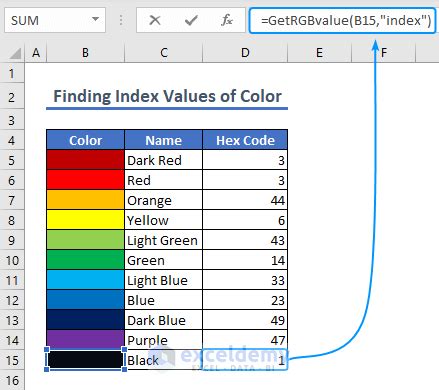Click the Name Box showing SUM
The width and height of the screenshot is (439, 390).
tap(55, 20)
